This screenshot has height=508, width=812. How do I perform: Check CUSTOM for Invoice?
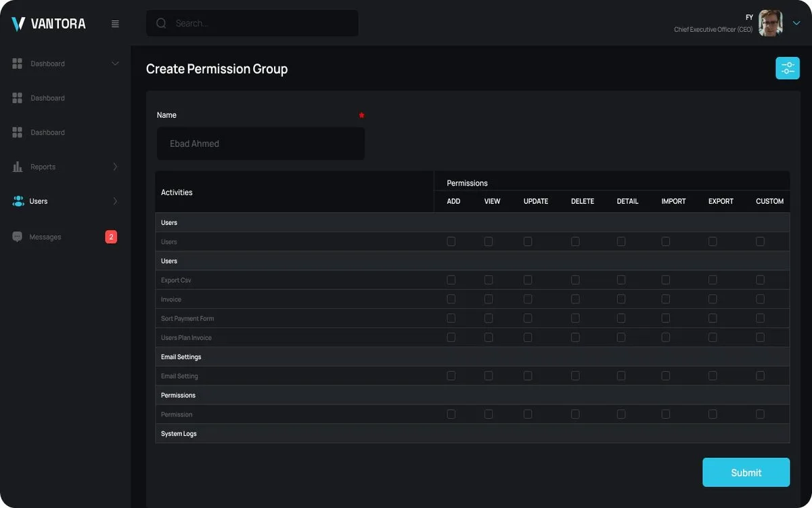tap(760, 299)
